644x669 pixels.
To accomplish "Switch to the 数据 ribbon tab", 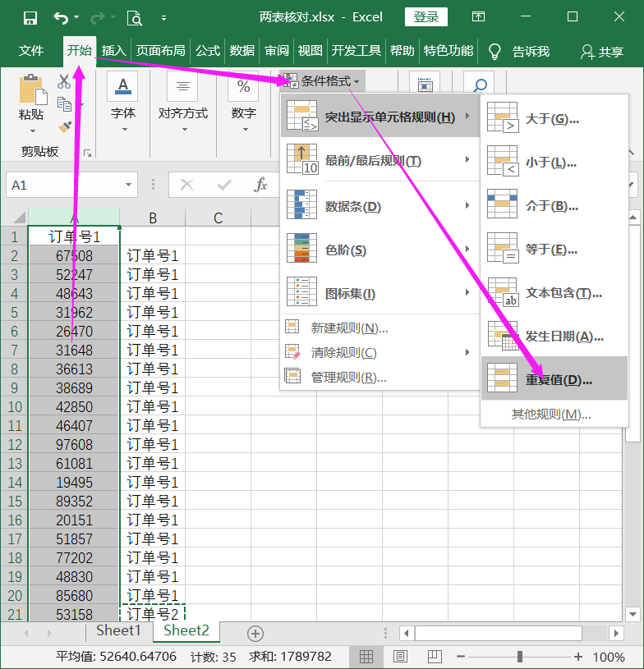I will pyautogui.click(x=242, y=51).
